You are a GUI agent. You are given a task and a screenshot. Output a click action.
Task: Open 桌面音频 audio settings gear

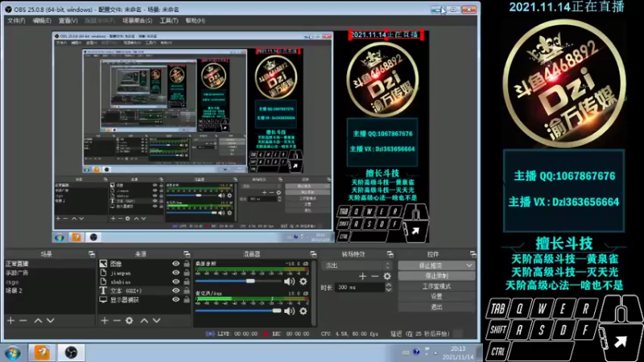[303, 281]
